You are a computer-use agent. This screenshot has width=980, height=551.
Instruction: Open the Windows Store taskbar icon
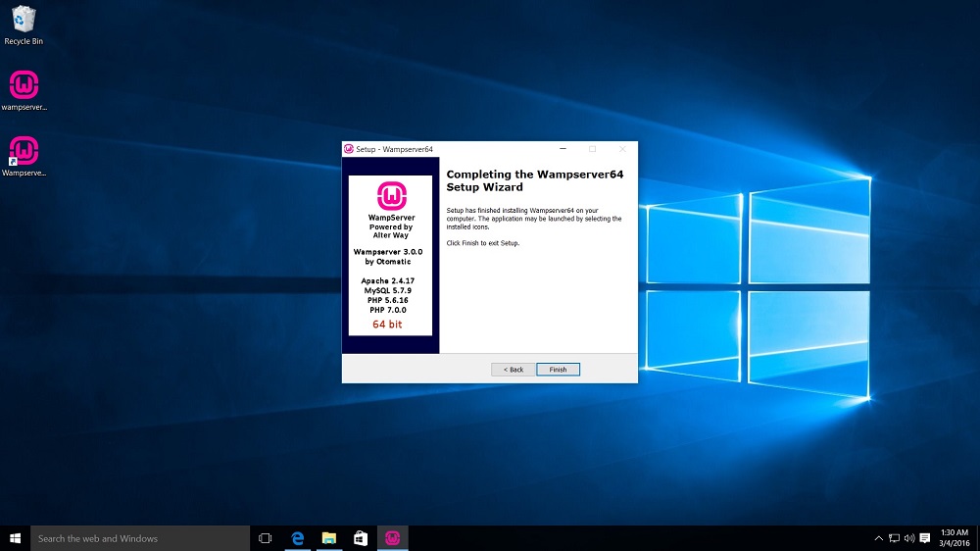tap(361, 538)
